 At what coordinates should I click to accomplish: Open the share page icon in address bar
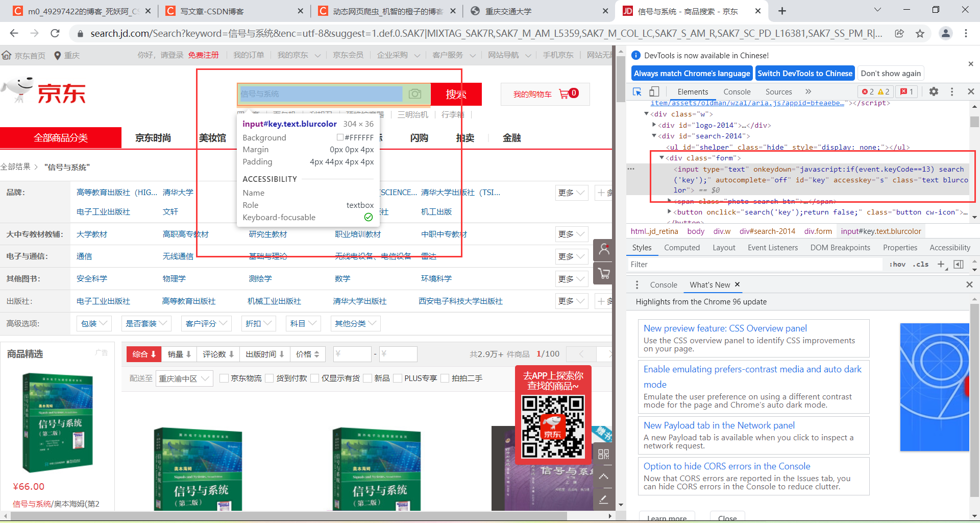point(899,33)
